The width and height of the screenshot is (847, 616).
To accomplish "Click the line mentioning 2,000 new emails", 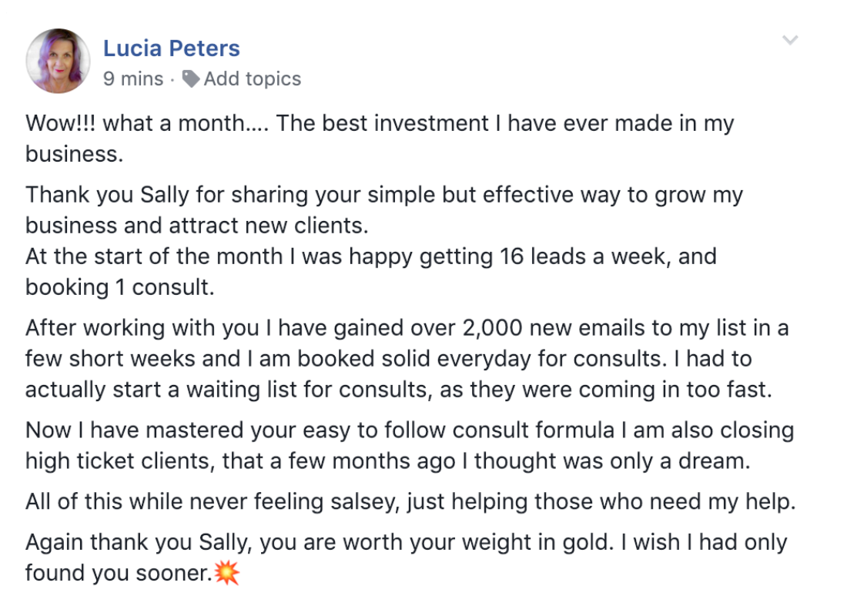I will click(x=407, y=328).
